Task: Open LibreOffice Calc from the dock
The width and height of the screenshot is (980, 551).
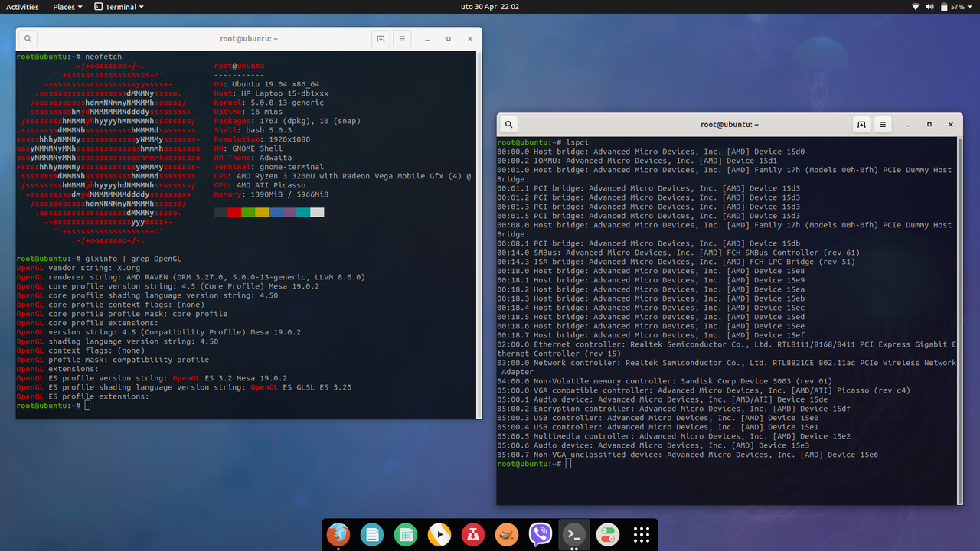Action: [406, 535]
